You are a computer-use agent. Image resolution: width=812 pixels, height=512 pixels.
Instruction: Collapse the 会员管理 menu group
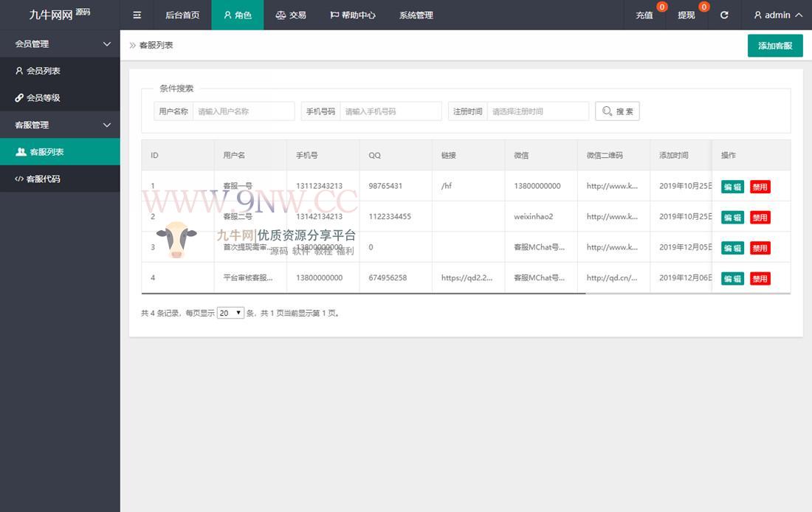coord(60,44)
